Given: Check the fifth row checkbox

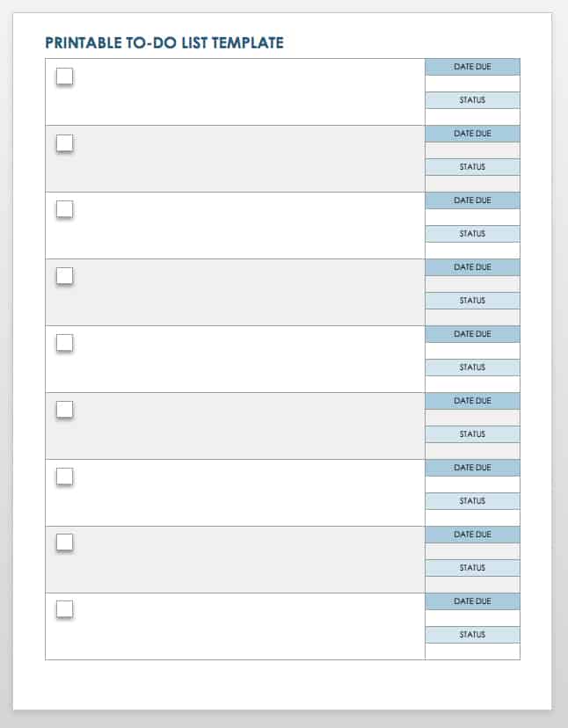Looking at the screenshot, I should click(64, 343).
